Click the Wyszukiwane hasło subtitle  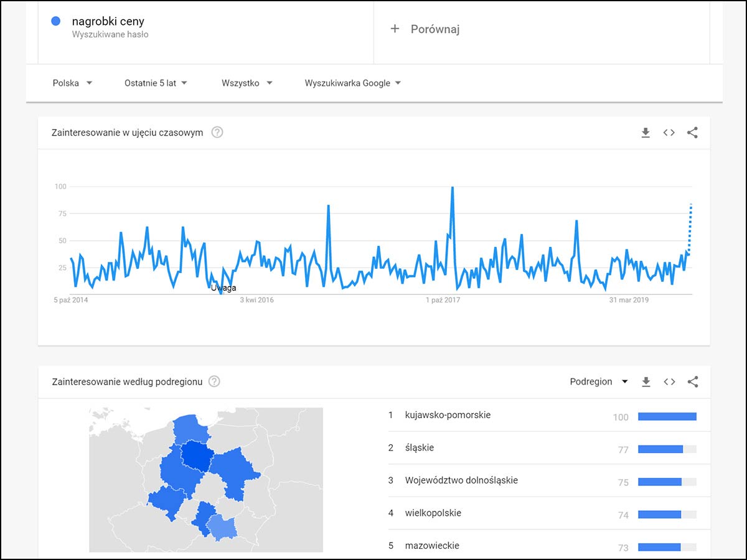tap(110, 35)
